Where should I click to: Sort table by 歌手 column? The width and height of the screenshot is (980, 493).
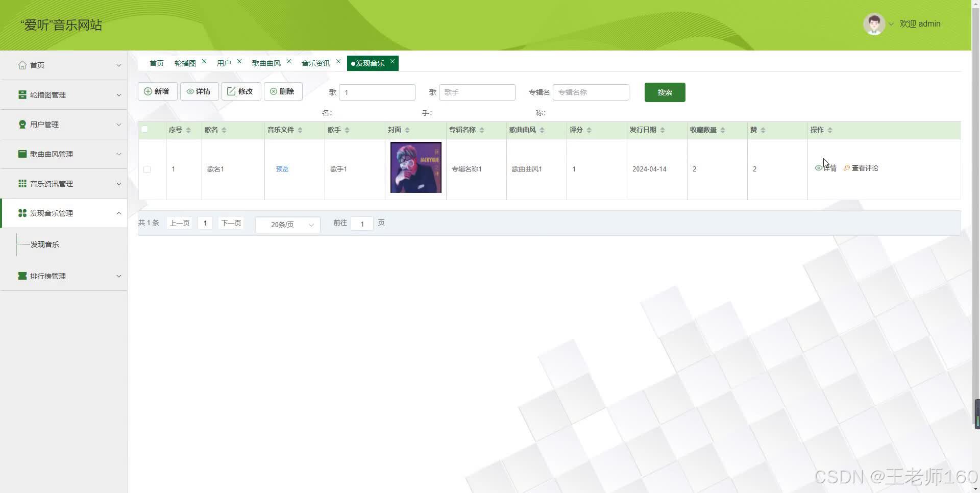click(347, 130)
